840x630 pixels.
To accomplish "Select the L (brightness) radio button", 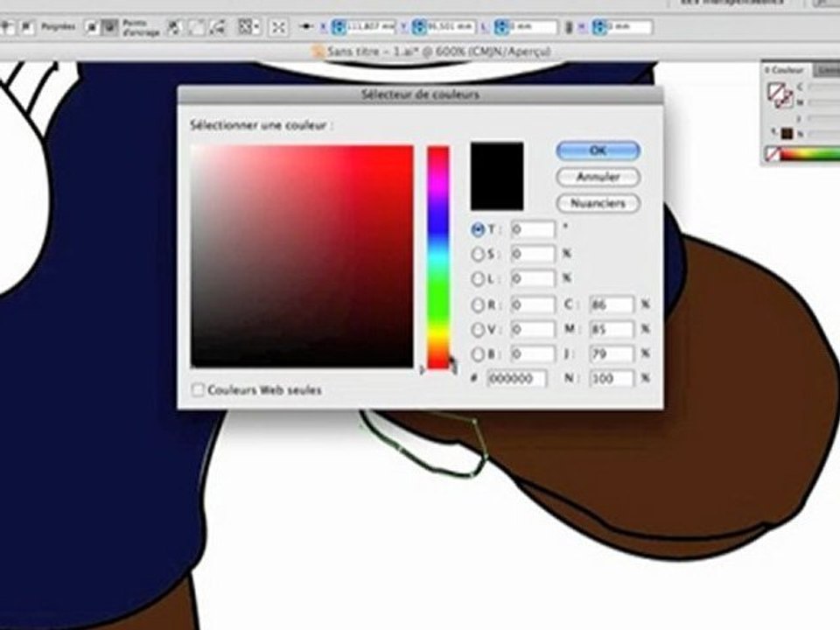I will [477, 278].
